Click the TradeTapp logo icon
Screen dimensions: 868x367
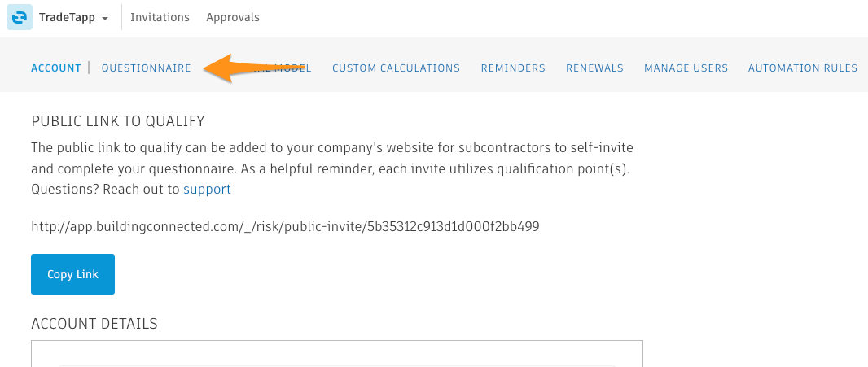pos(20,17)
